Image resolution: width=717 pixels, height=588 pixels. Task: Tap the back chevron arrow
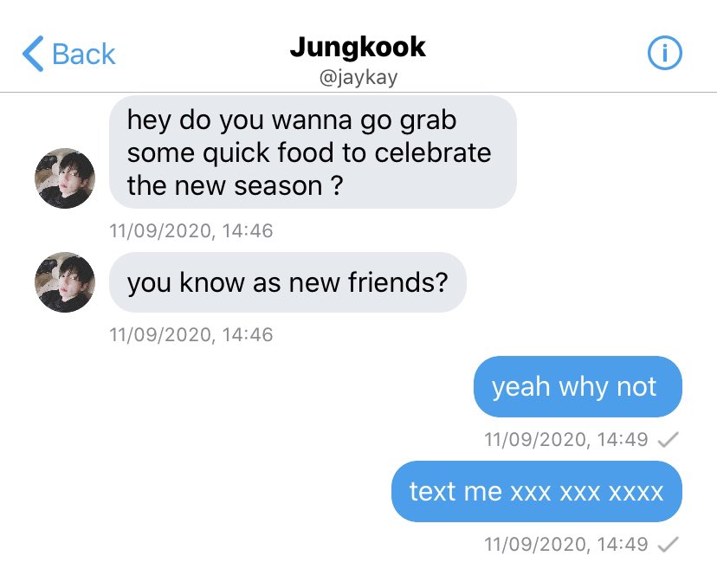[33, 54]
